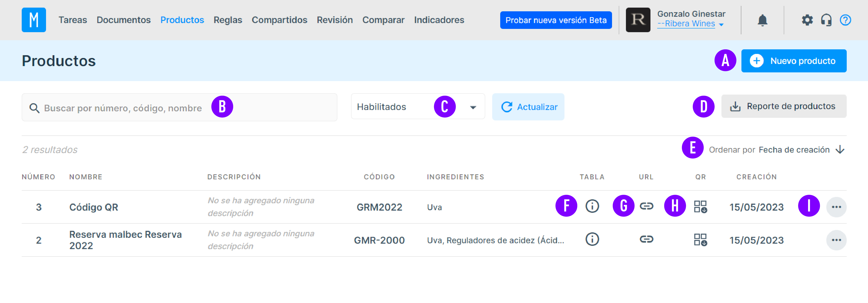Screen dimensions: 868x303
Task: Click the headset support icon
Action: click(x=826, y=20)
